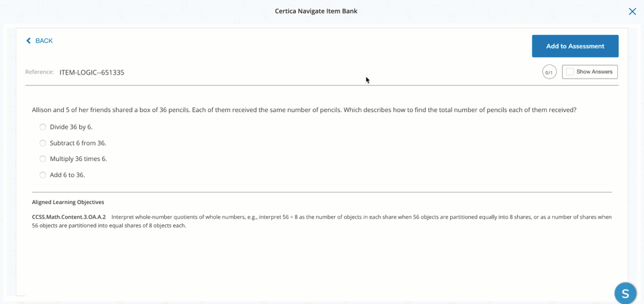This screenshot has height=304, width=644.
Task: Click the question text about Allison's pencils
Action: tap(304, 110)
